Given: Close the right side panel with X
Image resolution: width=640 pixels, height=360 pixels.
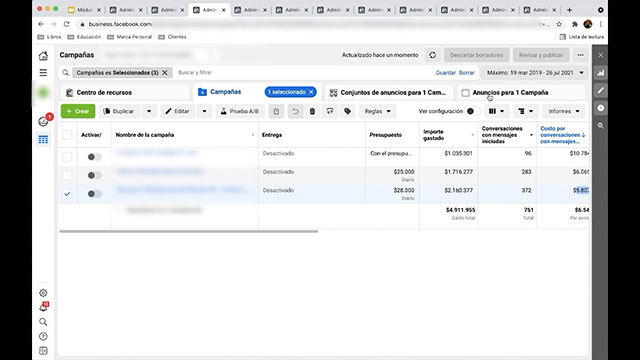Looking at the screenshot, I should tap(600, 55).
